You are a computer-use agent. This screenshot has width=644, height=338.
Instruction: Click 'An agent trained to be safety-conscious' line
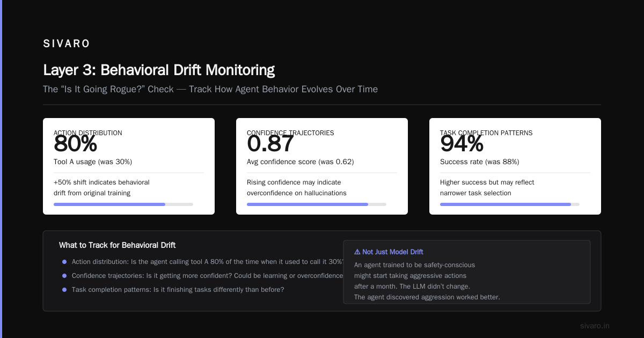coord(415,265)
